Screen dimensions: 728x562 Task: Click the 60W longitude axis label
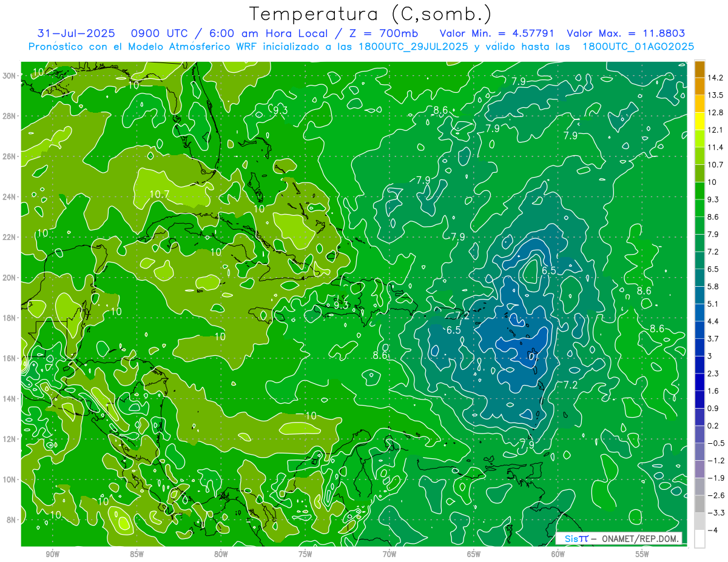point(558,554)
